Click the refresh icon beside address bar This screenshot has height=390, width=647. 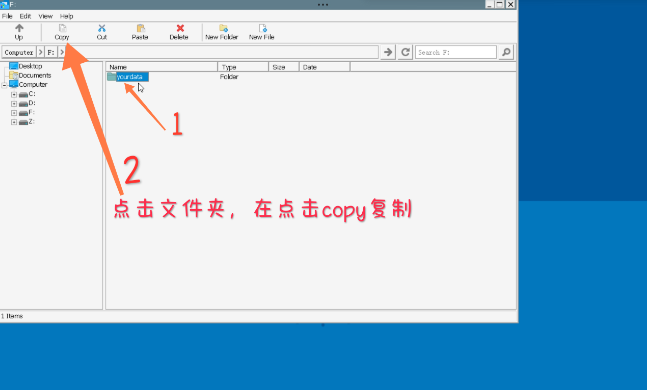[405, 52]
